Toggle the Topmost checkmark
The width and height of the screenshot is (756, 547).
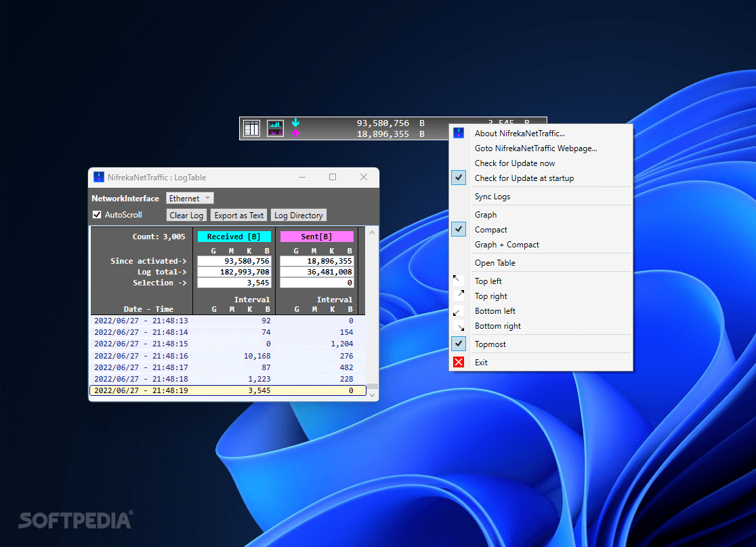pyautogui.click(x=459, y=344)
